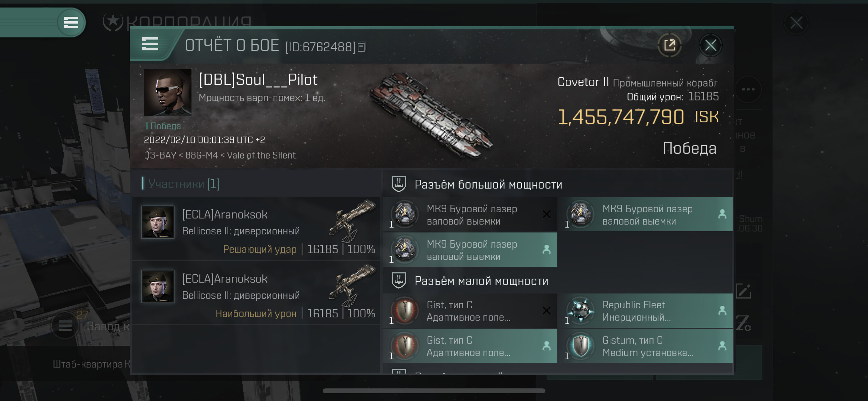The image size is (868, 401).
Task: Open the main menu in top-left corner
Action: point(71,23)
